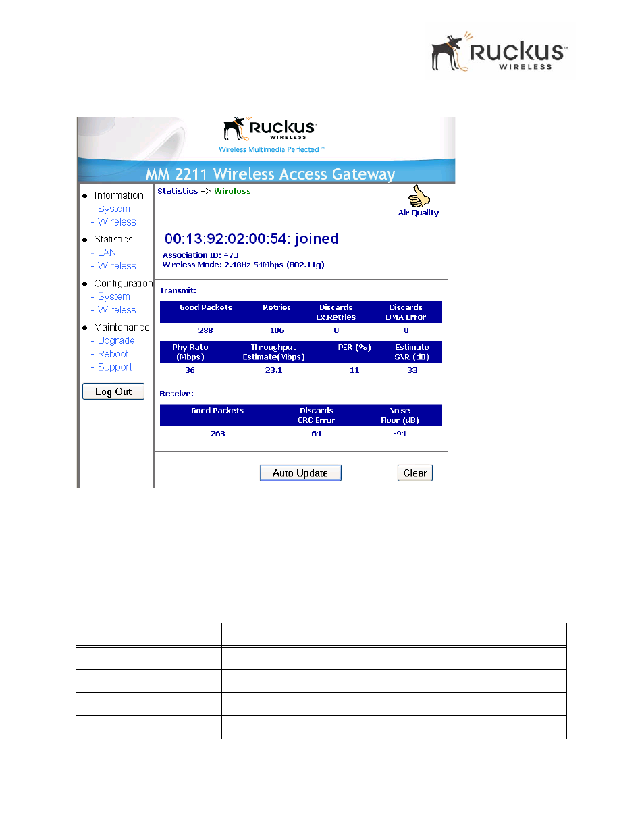
Task: Open the Support page link
Action: coord(115,367)
